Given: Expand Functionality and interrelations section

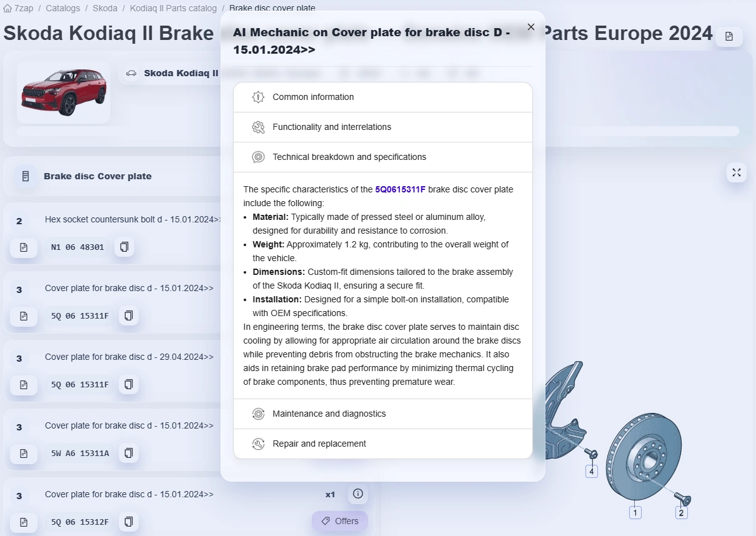Looking at the screenshot, I should click(x=382, y=127).
